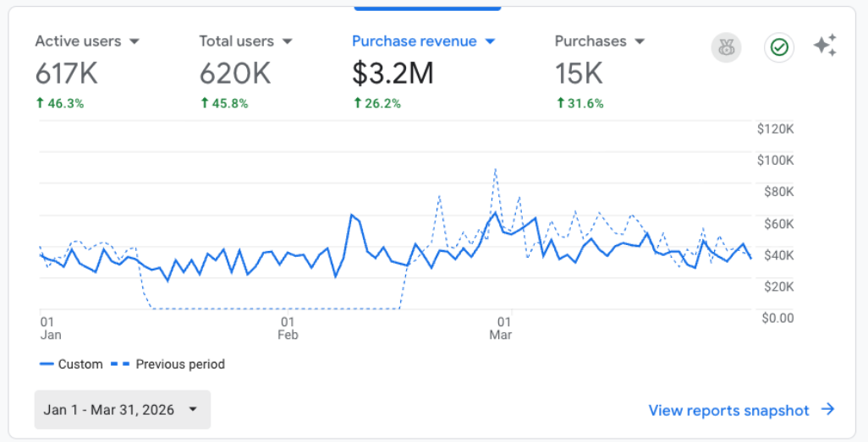This screenshot has height=442, width=868.
Task: Select the Purchase revenue $3.2M card
Action: [x=424, y=71]
